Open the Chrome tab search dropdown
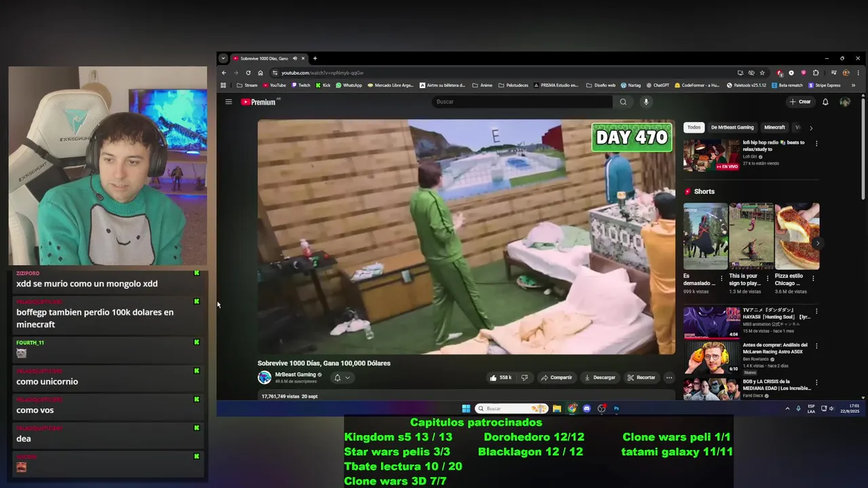Image resolution: width=868 pixels, height=488 pixels. pos(223,58)
